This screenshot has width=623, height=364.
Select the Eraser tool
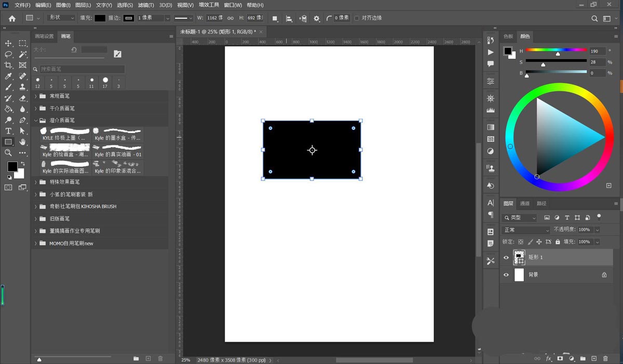(x=23, y=98)
